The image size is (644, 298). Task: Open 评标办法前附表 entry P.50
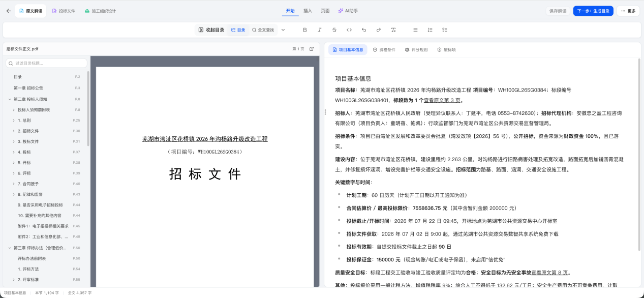point(46,258)
